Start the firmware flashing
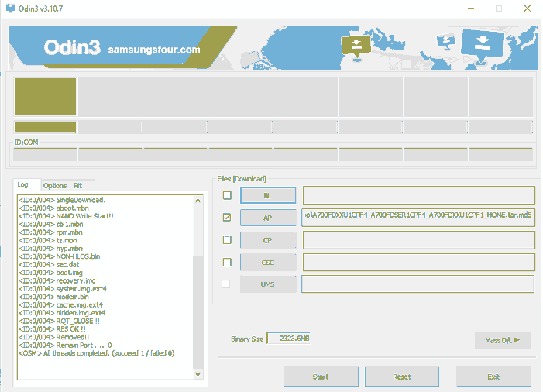The height and width of the screenshot is (392, 543). point(321,377)
